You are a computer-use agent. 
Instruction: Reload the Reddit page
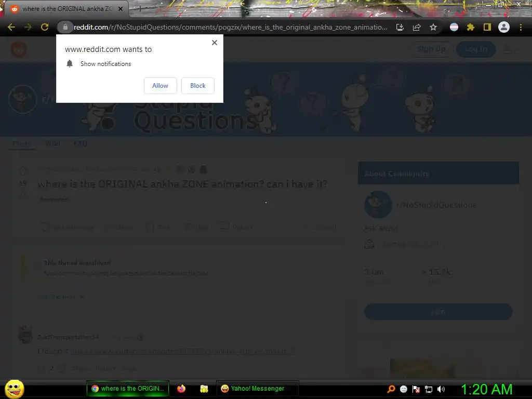point(45,27)
